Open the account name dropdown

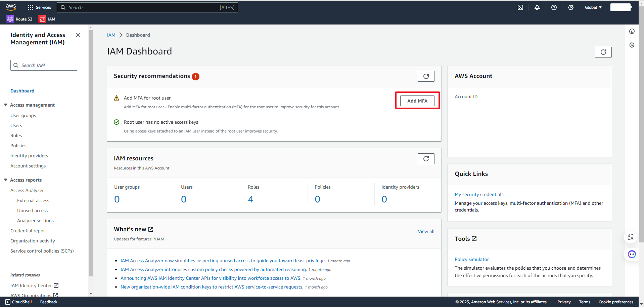tap(621, 7)
